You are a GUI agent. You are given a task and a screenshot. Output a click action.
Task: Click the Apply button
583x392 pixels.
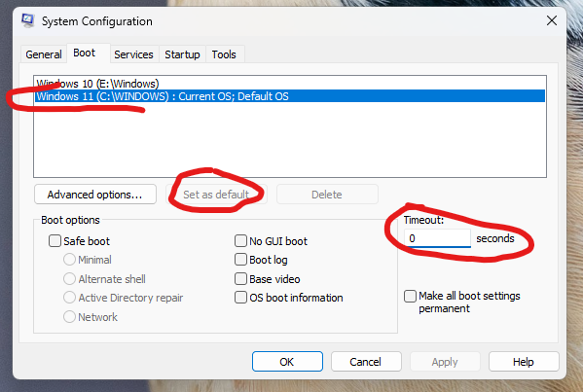coord(445,362)
